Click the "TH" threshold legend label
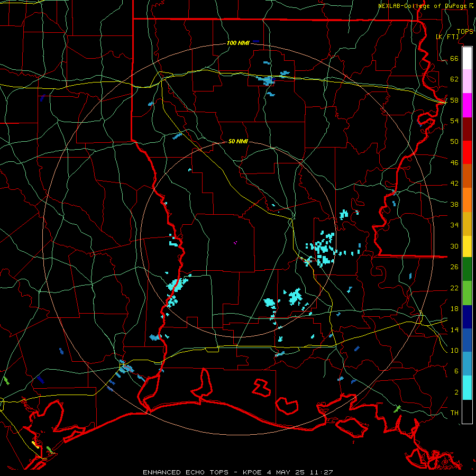This screenshot has height=476, width=476. coord(454,413)
